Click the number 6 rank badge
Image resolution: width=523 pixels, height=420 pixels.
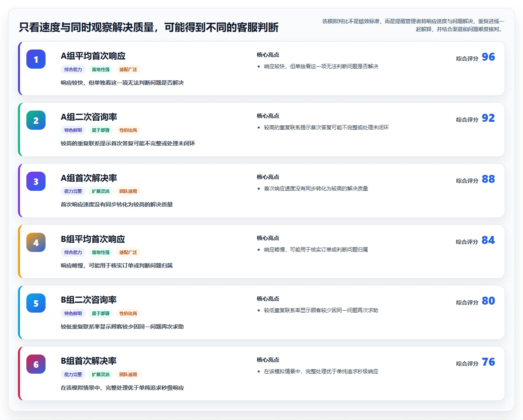(x=36, y=364)
